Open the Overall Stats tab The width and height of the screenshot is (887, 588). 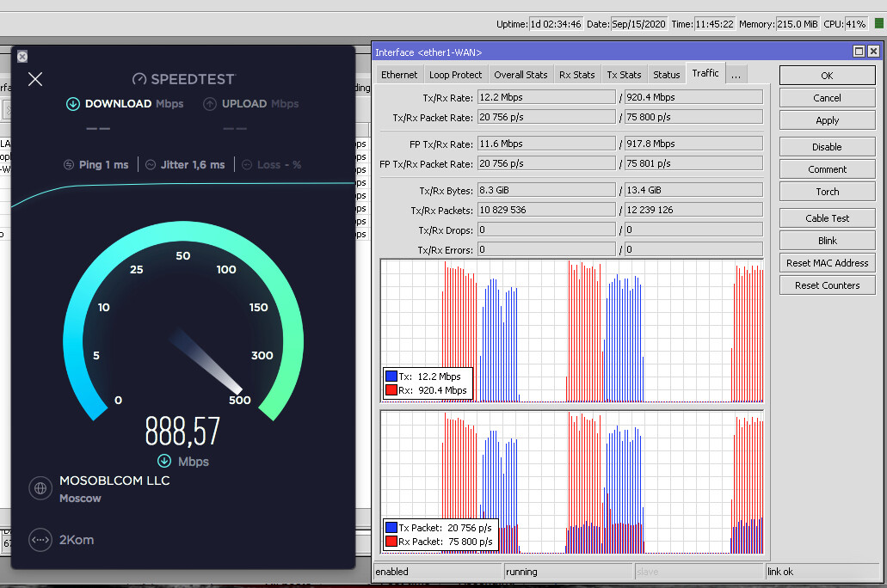520,75
